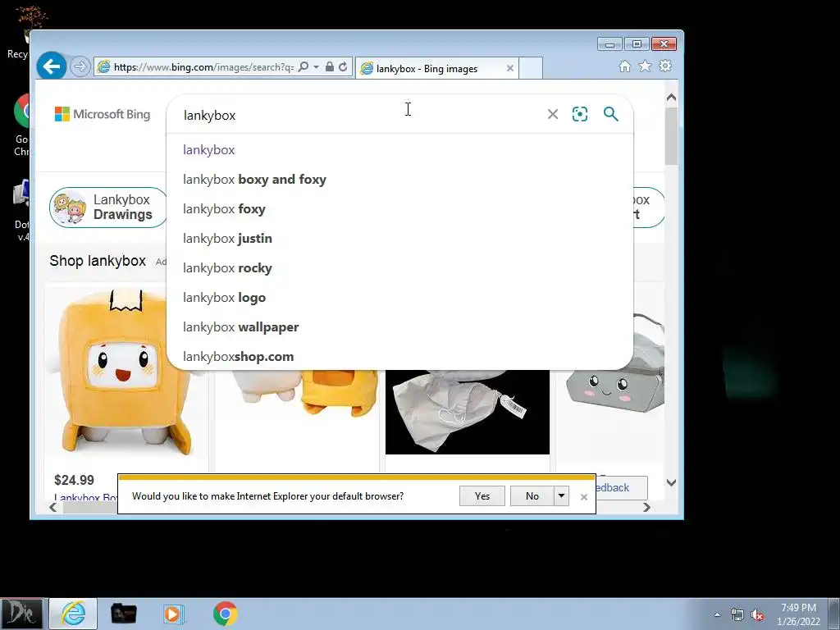Launch the media player taskbar icon
840x630 pixels.
pos(174,614)
